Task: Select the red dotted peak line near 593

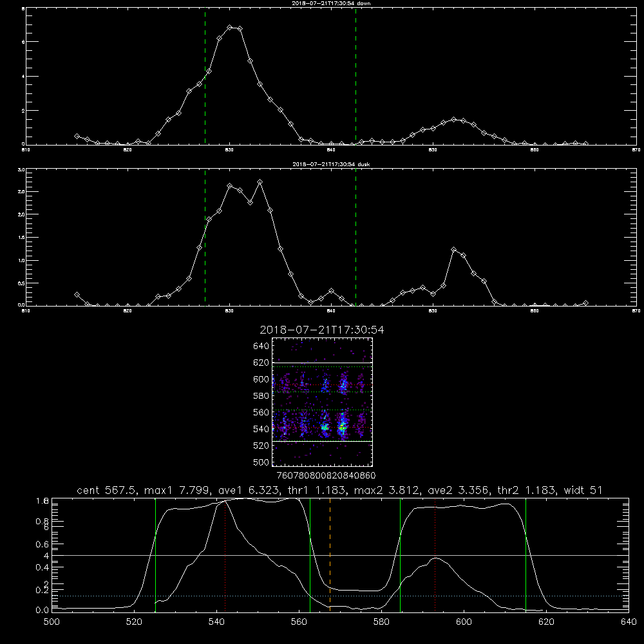Action: [435, 554]
